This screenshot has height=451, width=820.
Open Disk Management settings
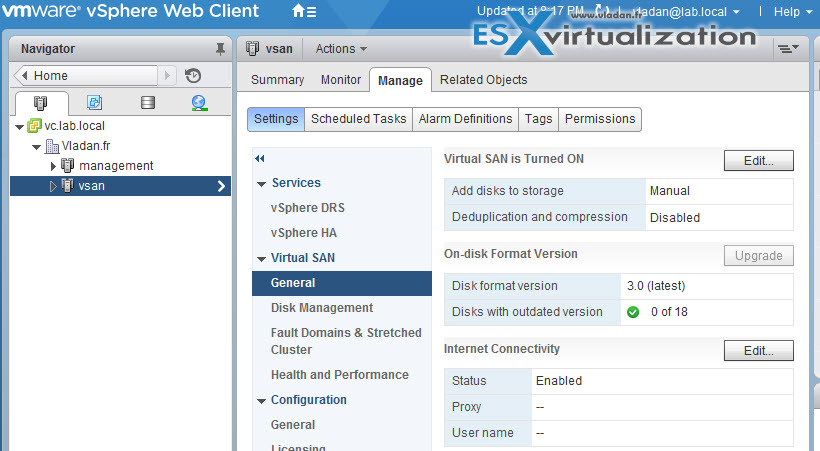click(x=322, y=308)
